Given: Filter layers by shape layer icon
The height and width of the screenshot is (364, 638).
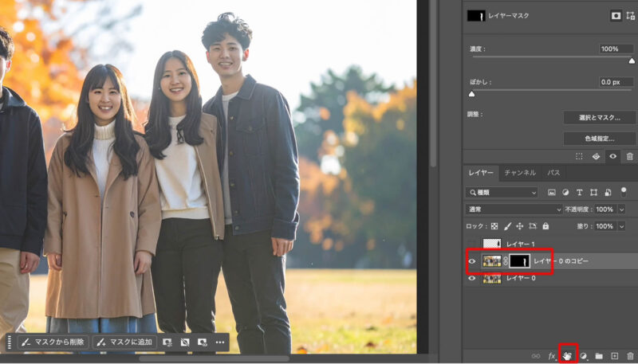Looking at the screenshot, I should [593, 193].
